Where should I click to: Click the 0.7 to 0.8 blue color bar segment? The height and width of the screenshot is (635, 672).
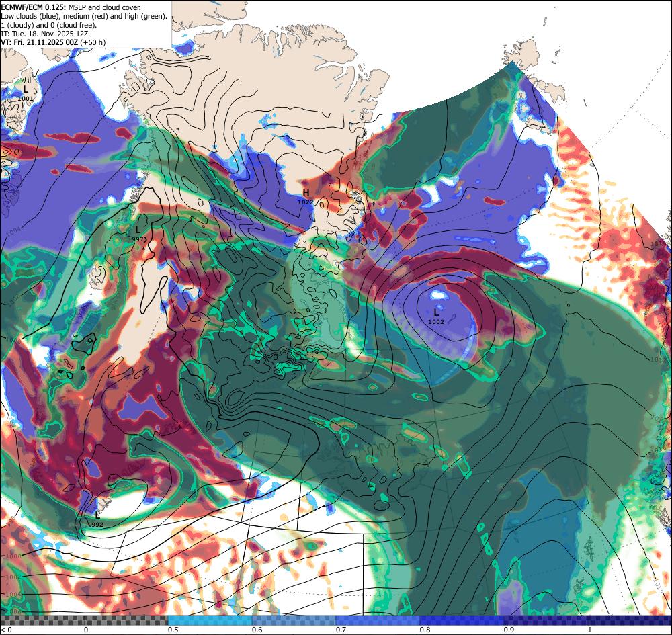tap(378, 620)
